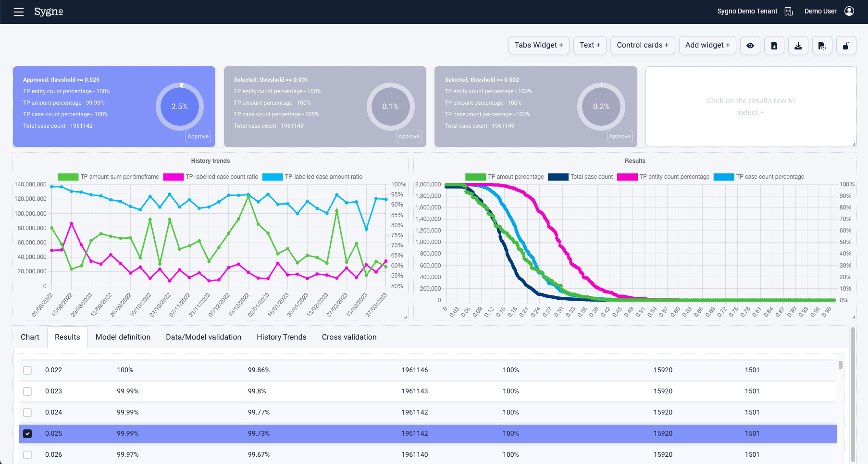The image size is (868, 464).
Task: Toggle the TP-labelled case count ratio legend swatch
Action: click(x=173, y=177)
